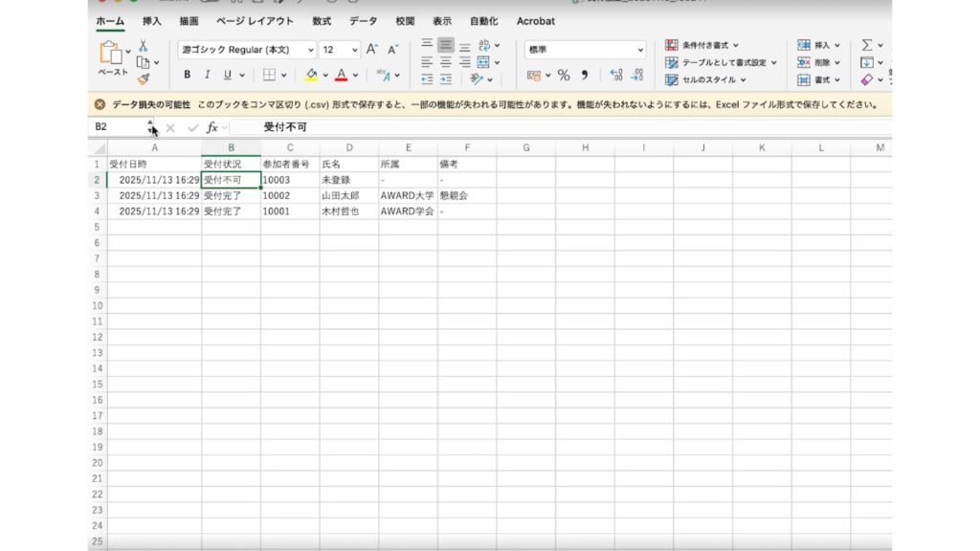Click the AutoSum sigma icon
Image resolution: width=980 pixels, height=551 pixels.
point(867,45)
